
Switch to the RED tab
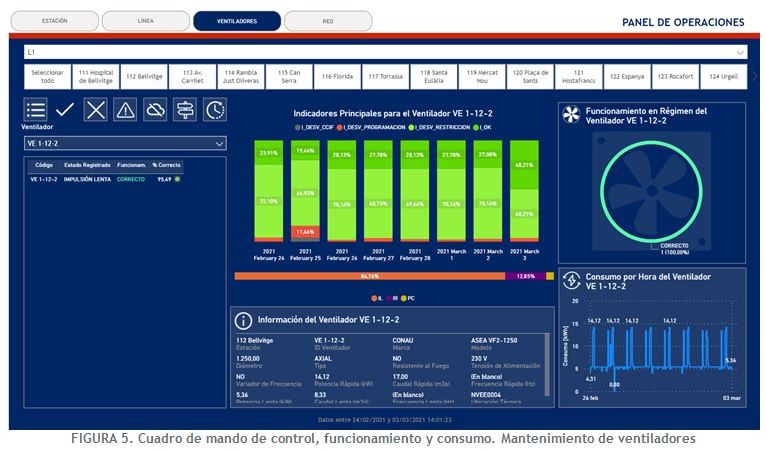[328, 21]
